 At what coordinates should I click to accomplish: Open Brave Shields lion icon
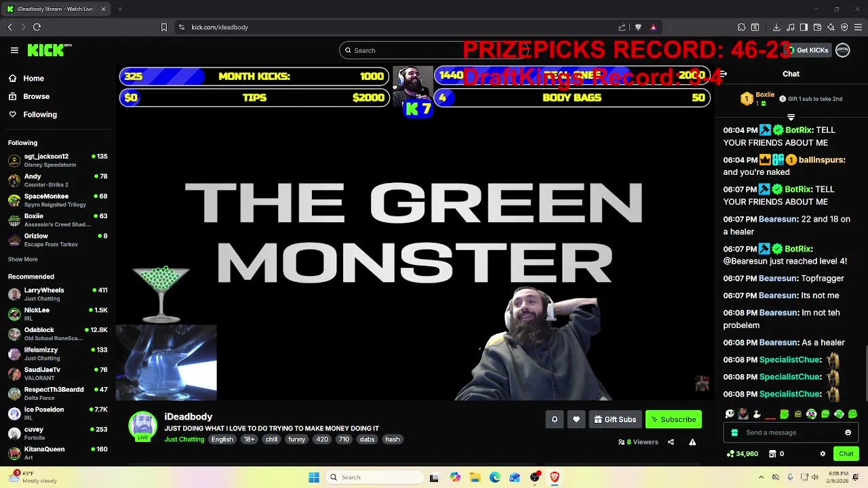(638, 27)
